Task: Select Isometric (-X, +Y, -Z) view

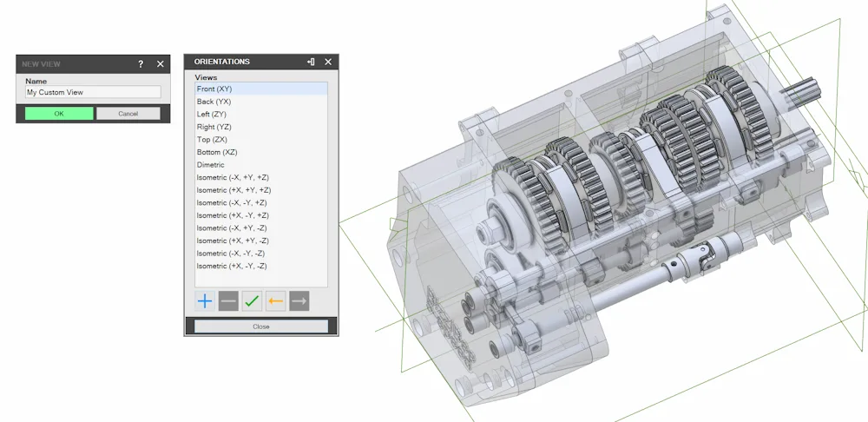Action: tap(260, 227)
